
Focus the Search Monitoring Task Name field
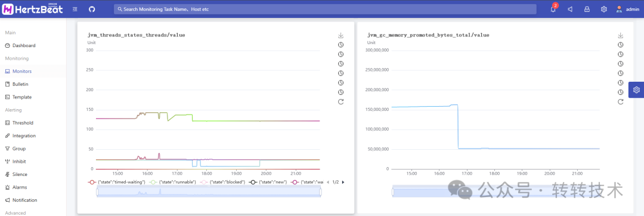click(325, 9)
